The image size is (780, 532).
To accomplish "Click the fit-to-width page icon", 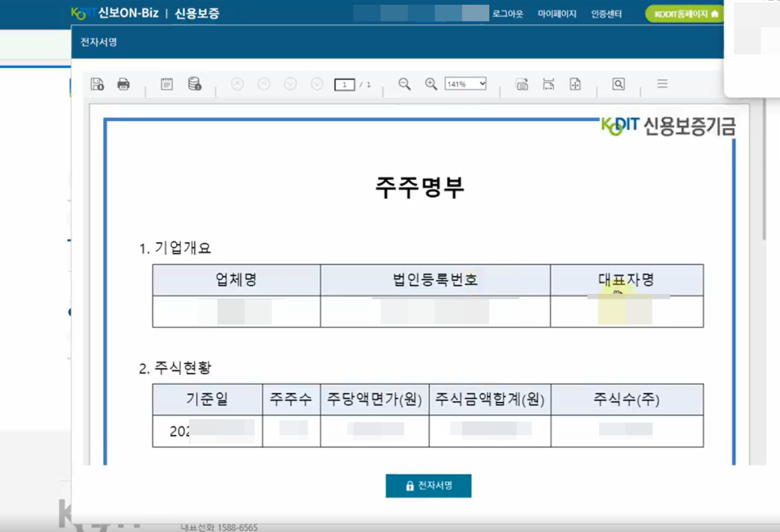I will (x=548, y=84).
